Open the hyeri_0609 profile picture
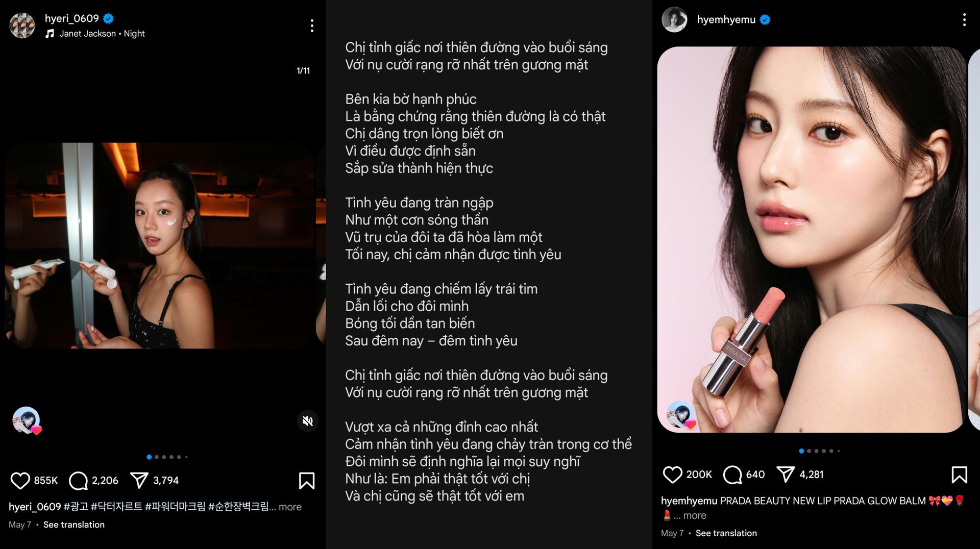This screenshot has width=980, height=549. pos(22,26)
